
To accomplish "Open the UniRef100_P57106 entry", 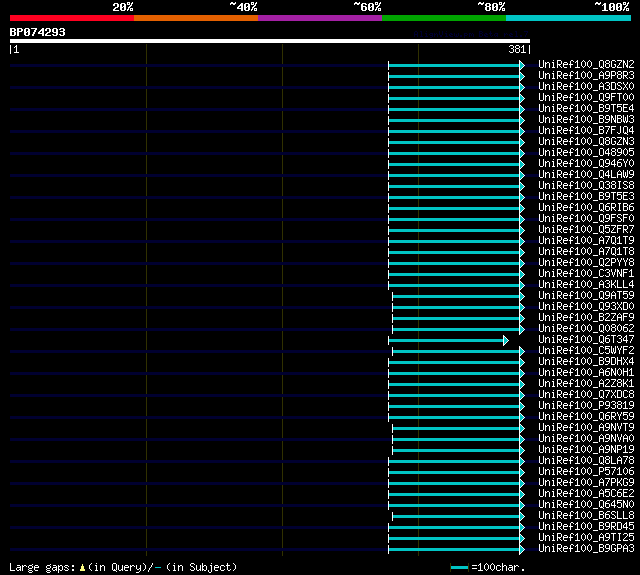I will pyautogui.click(x=586, y=472).
